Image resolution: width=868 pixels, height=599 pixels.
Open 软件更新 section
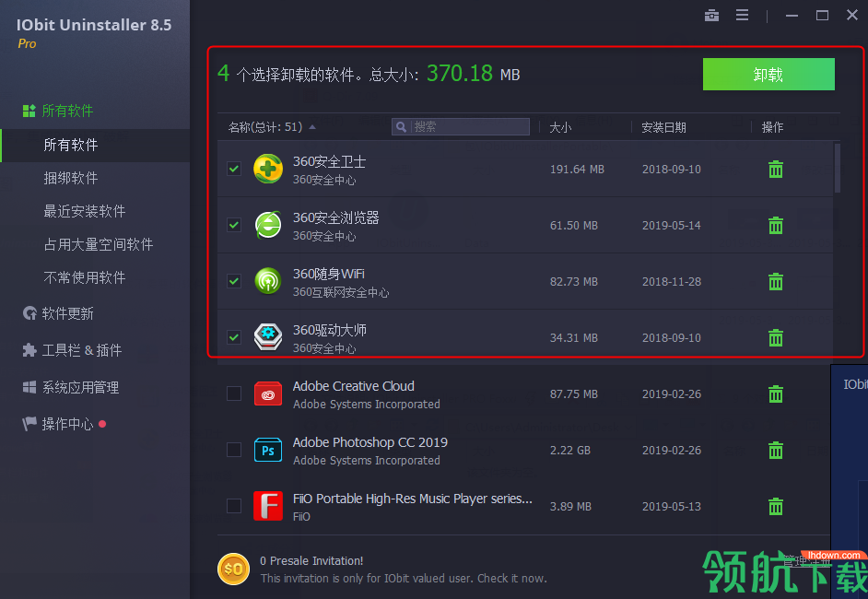(x=57, y=314)
